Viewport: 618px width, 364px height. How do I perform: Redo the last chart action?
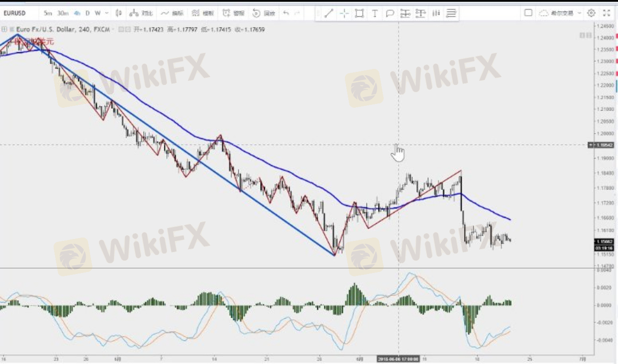pos(298,13)
